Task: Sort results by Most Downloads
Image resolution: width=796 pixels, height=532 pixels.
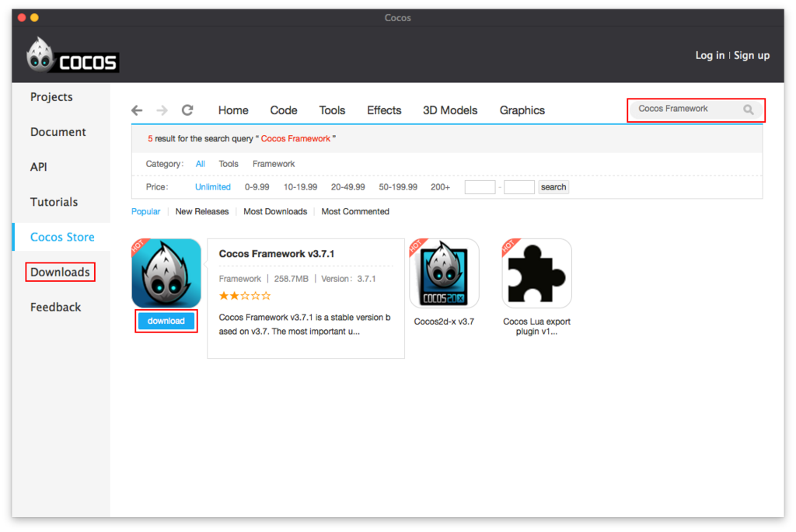Action: pyautogui.click(x=275, y=211)
